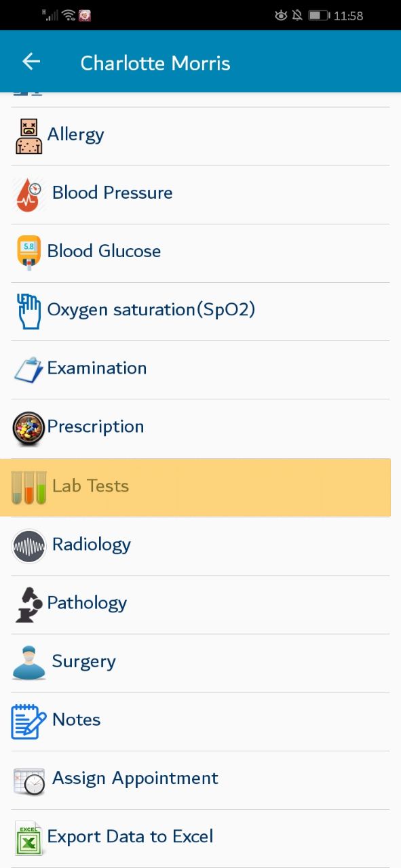Tap the notifications-muted bell status icon
The image size is (401, 868).
pos(297,15)
